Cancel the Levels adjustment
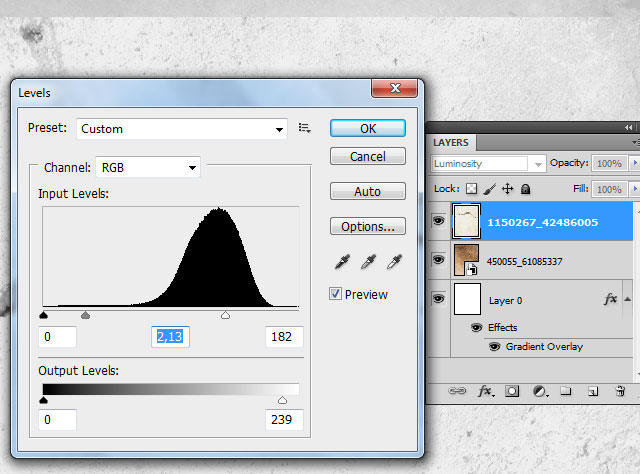The width and height of the screenshot is (640, 474). pyautogui.click(x=368, y=156)
